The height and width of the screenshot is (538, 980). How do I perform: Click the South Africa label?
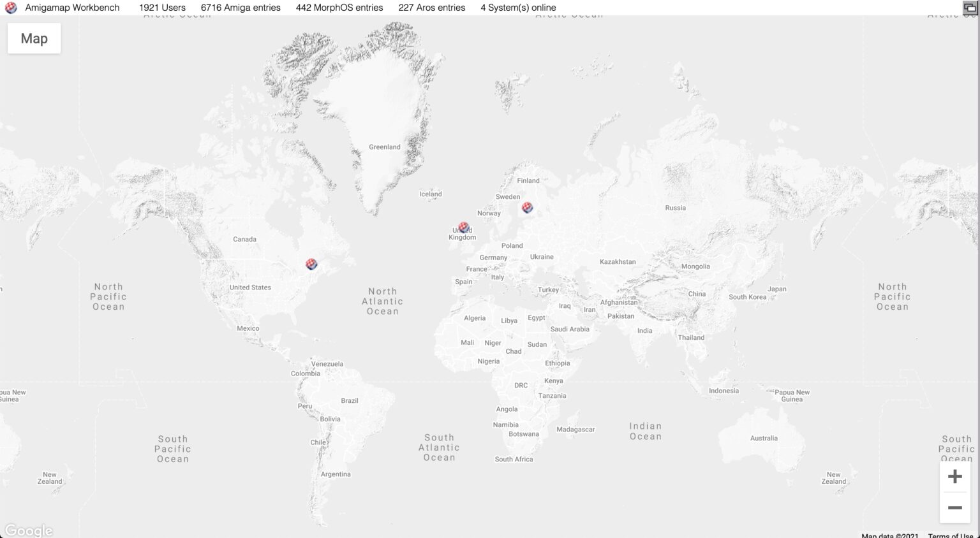click(x=514, y=459)
